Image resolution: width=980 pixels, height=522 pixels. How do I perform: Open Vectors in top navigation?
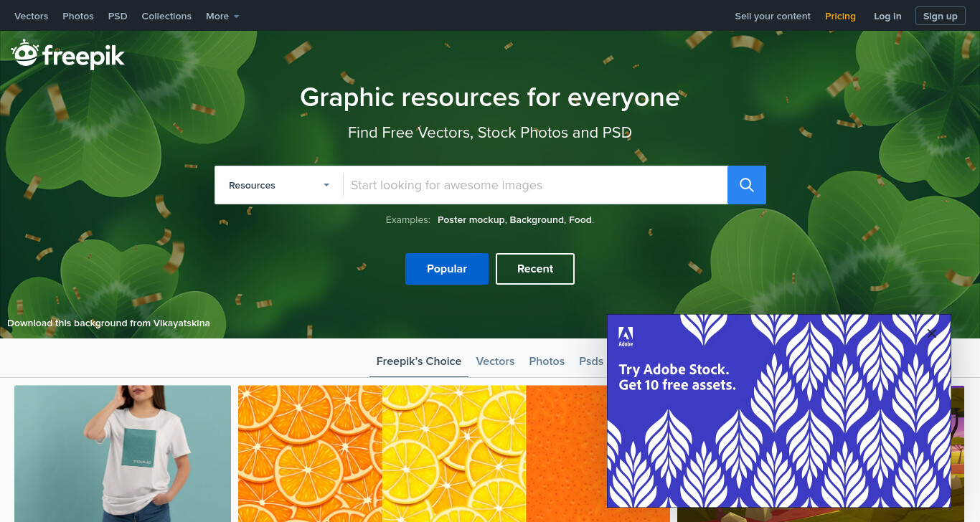(31, 16)
